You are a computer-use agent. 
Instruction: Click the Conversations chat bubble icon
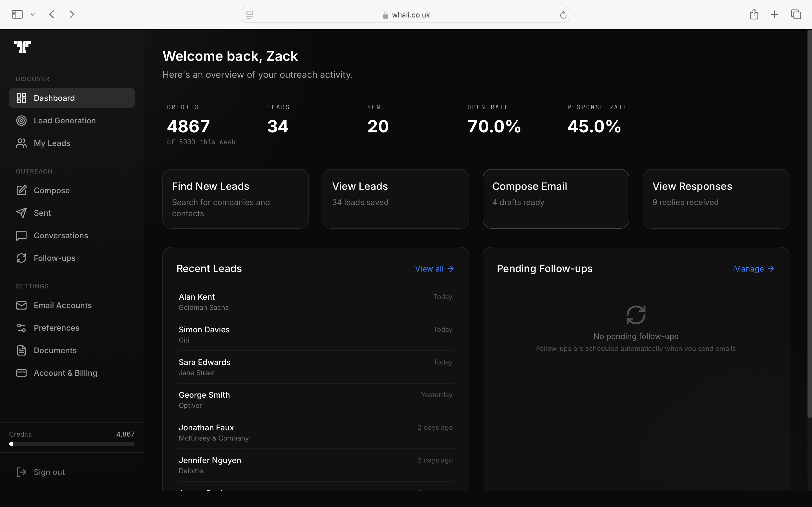(x=21, y=235)
